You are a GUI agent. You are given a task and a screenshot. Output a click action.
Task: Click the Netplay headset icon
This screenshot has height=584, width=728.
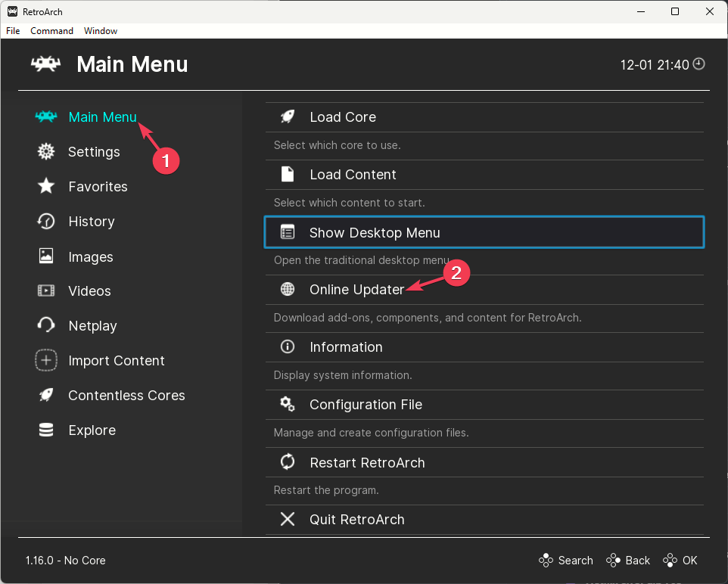point(46,326)
